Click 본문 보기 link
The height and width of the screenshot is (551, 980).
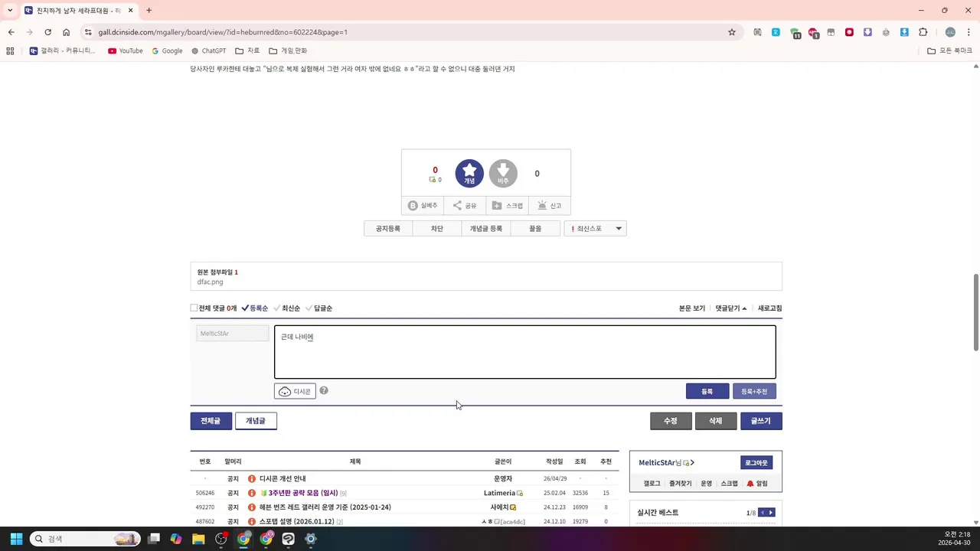692,308
